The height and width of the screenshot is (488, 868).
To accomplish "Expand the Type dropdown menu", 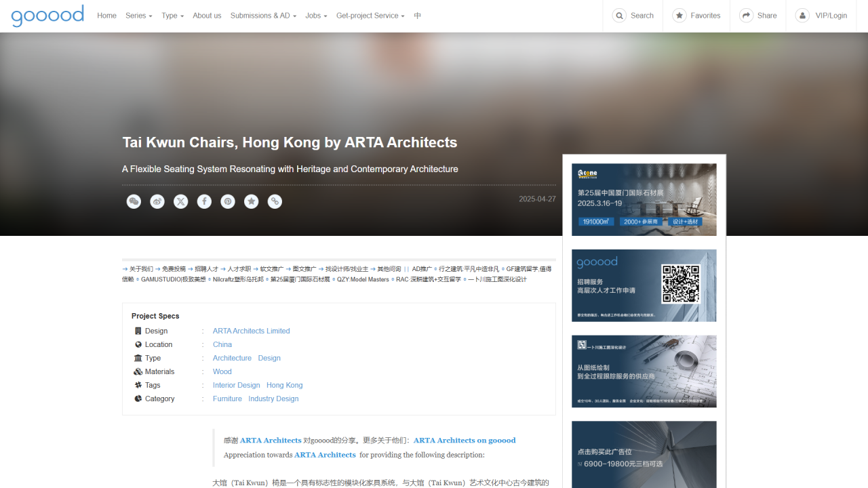I will click(172, 16).
